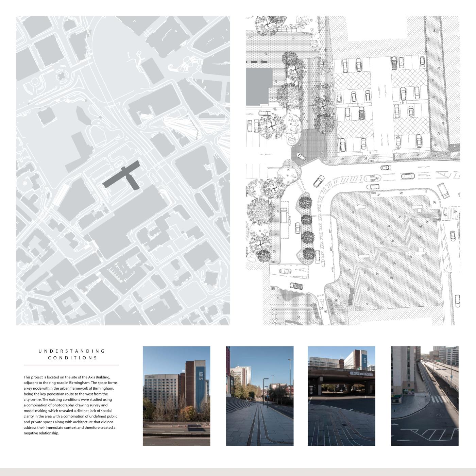
Task: Click the divider line beneath the heading
Action: 71,365
